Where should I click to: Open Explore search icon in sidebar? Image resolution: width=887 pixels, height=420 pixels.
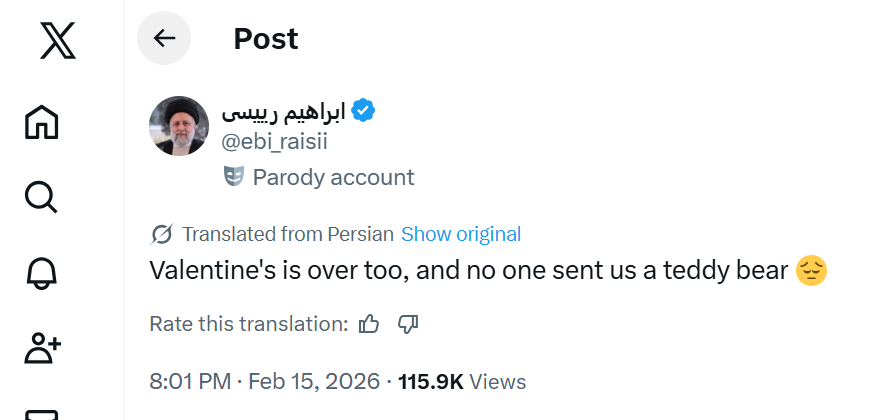pyautogui.click(x=41, y=197)
